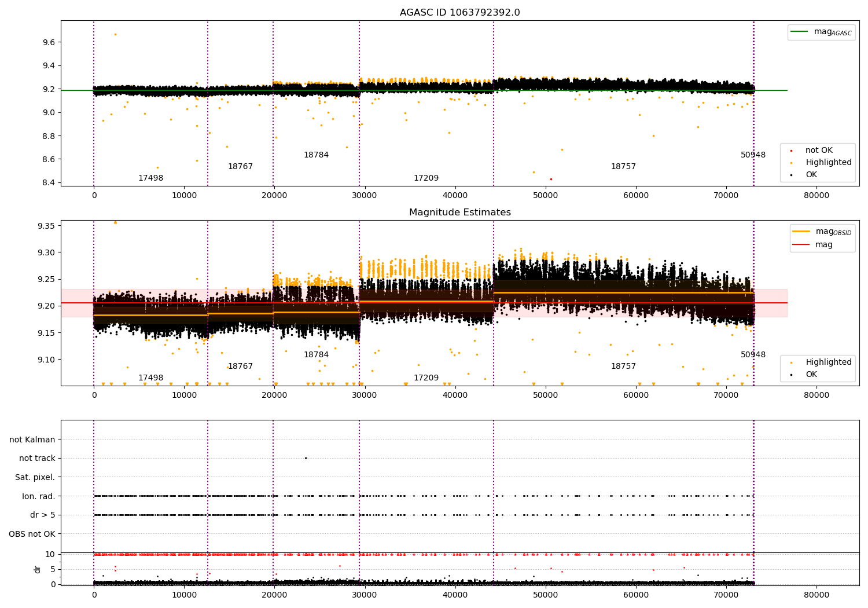This screenshot has width=868, height=608.
Task: Click the orange outlier point near 9.67 magnitude
Action: 115,34
